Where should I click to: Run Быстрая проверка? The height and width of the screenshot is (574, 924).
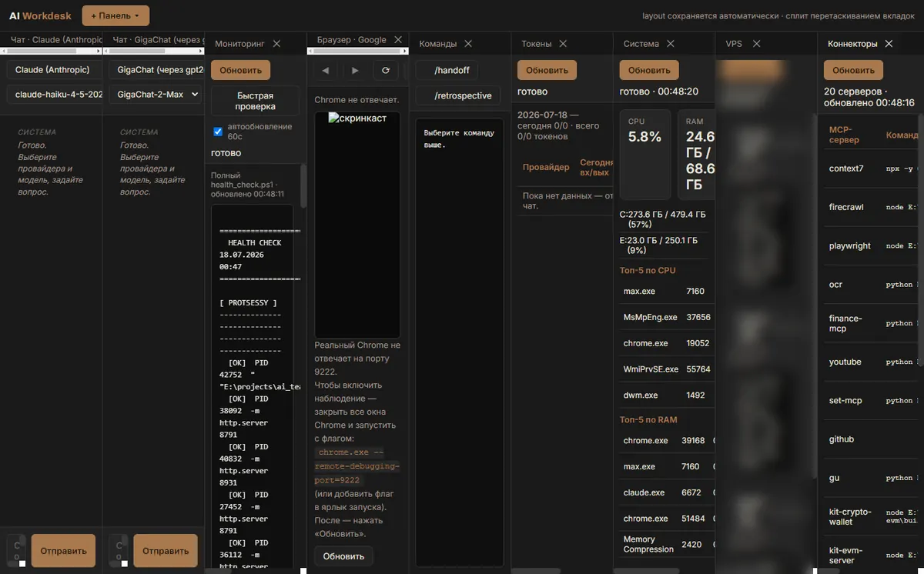click(x=256, y=101)
